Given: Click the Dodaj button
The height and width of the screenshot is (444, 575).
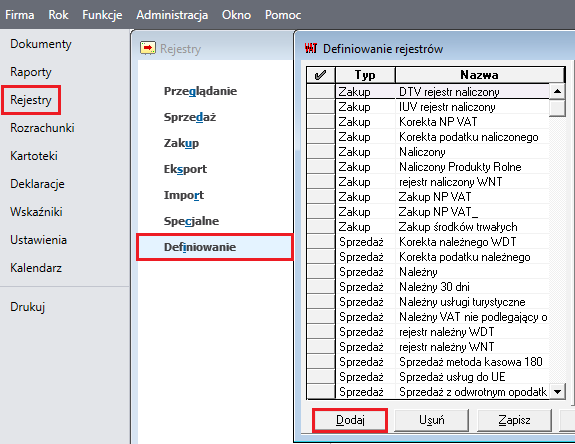Looking at the screenshot, I should [350, 420].
